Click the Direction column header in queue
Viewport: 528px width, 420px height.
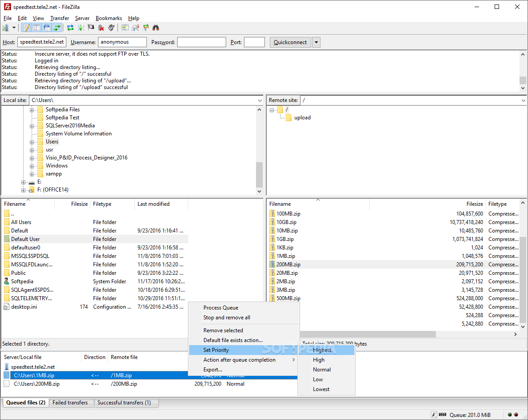pos(95,357)
